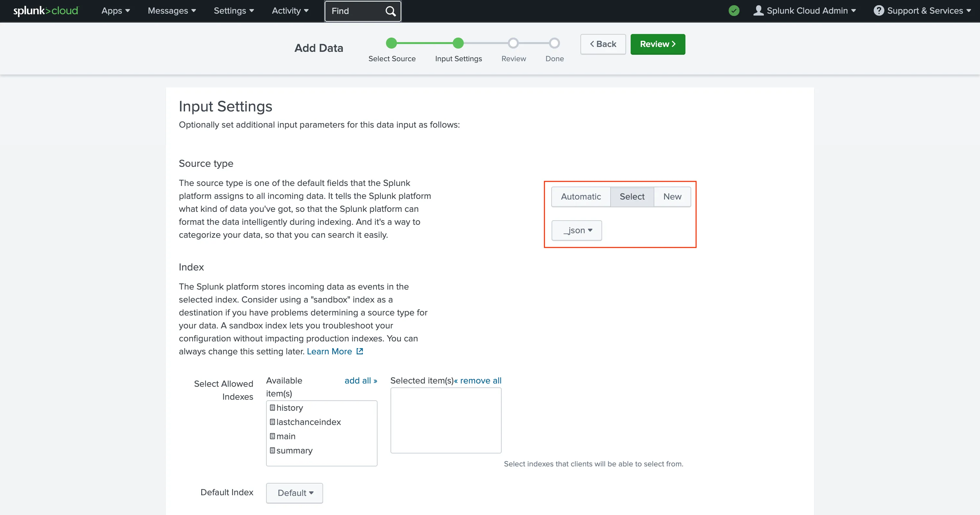Open the Activity menu
The height and width of the screenshot is (515, 980).
290,11
